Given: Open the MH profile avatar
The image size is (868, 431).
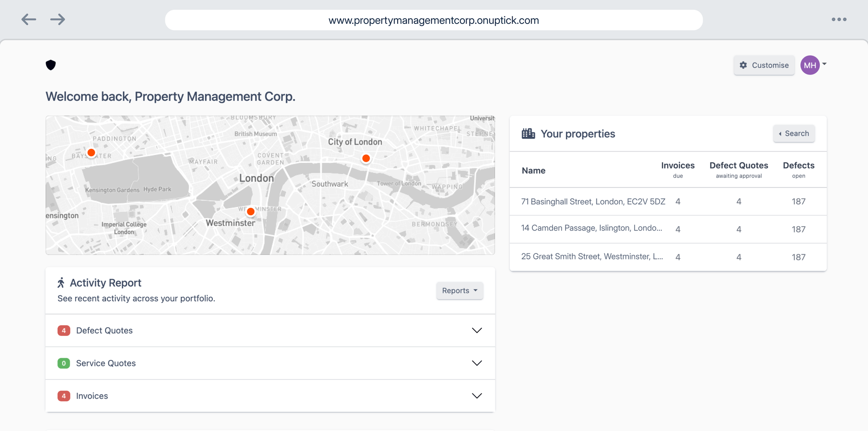Looking at the screenshot, I should 810,65.
